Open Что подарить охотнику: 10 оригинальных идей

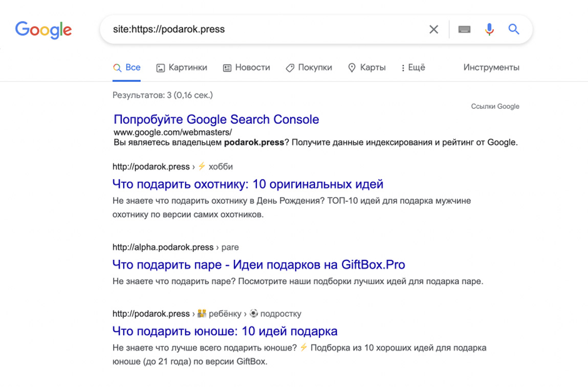248,184
